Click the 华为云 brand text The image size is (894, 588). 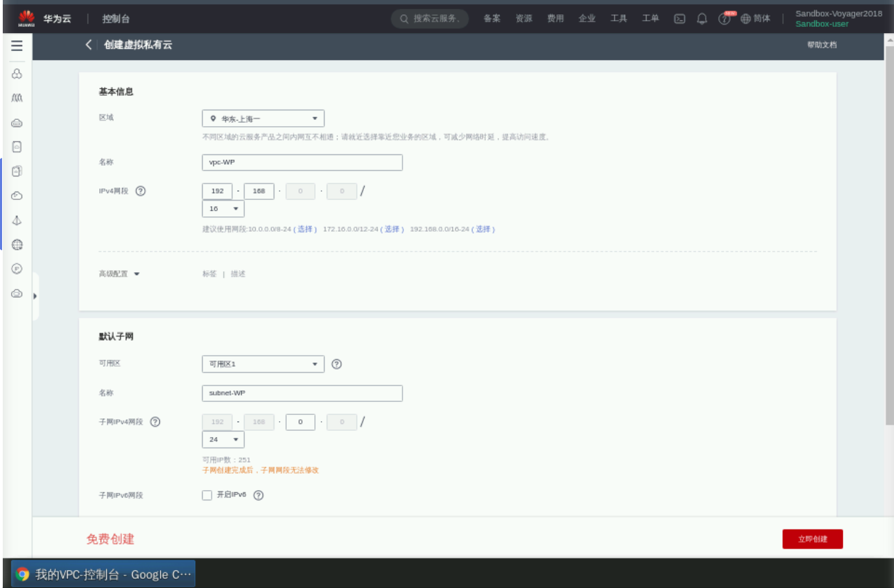57,19
